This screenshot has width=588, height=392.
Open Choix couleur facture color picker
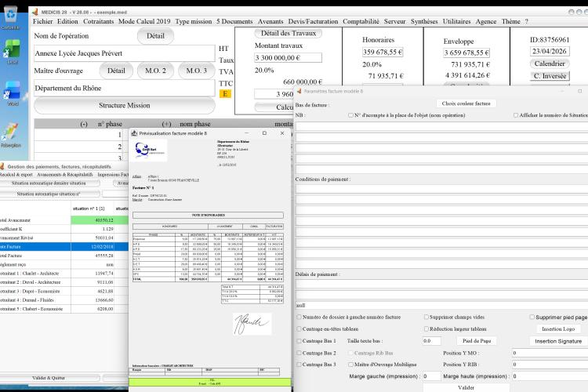tap(466, 103)
